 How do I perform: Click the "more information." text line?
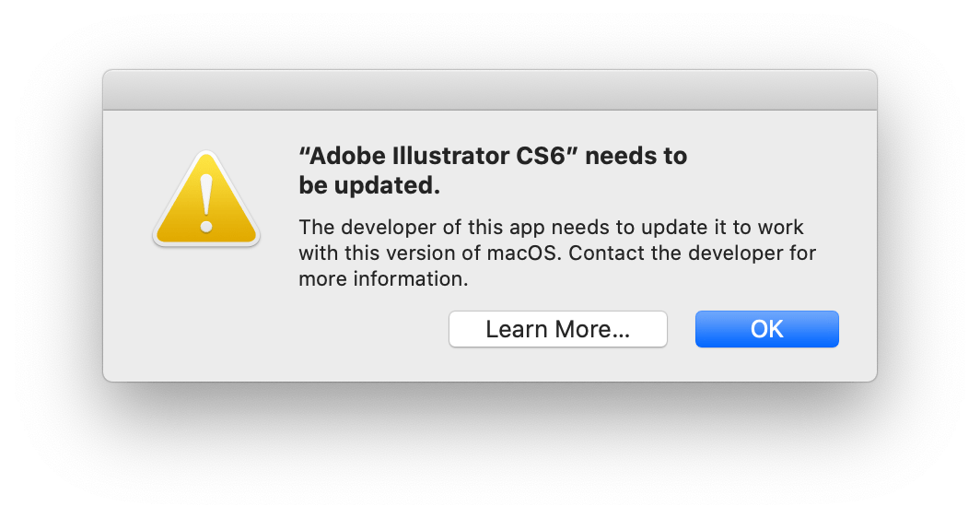click(x=384, y=278)
